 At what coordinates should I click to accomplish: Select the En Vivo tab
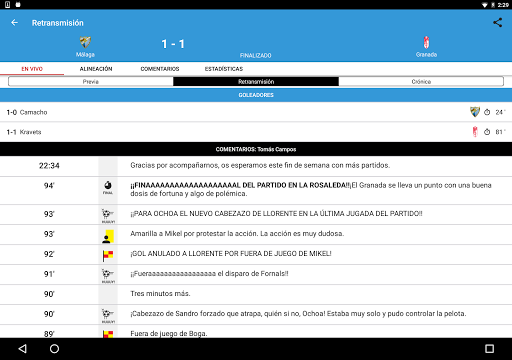pyautogui.click(x=32, y=69)
